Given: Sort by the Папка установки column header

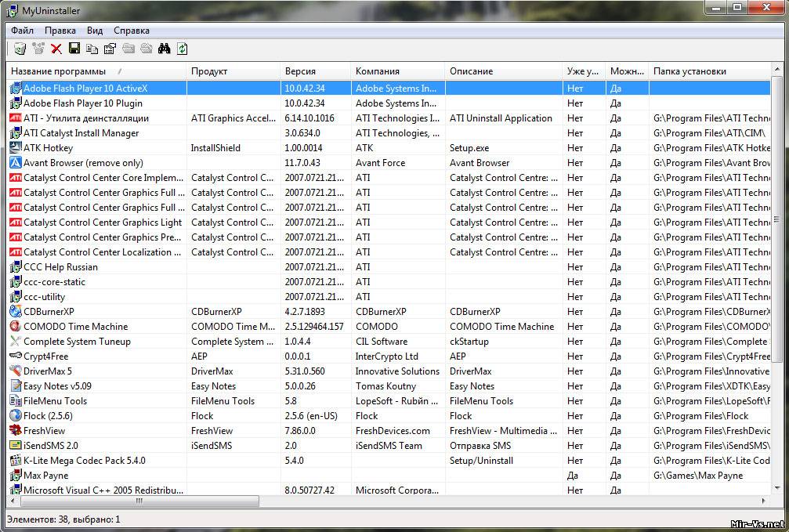Looking at the screenshot, I should click(x=710, y=71).
